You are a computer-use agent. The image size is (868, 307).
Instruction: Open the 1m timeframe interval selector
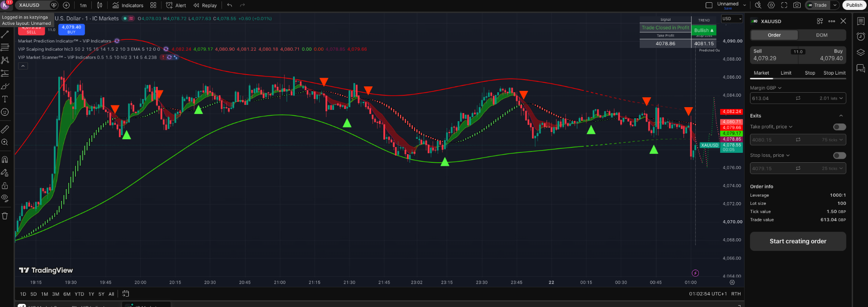click(83, 5)
